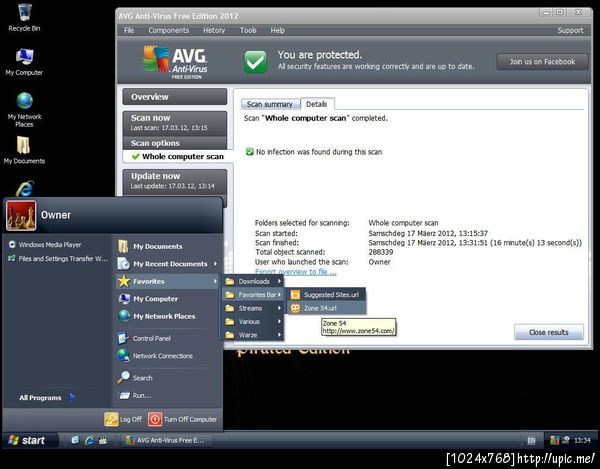Click the quick launch Internet Explorer icon
This screenshot has height=469, width=600.
[x=89, y=440]
